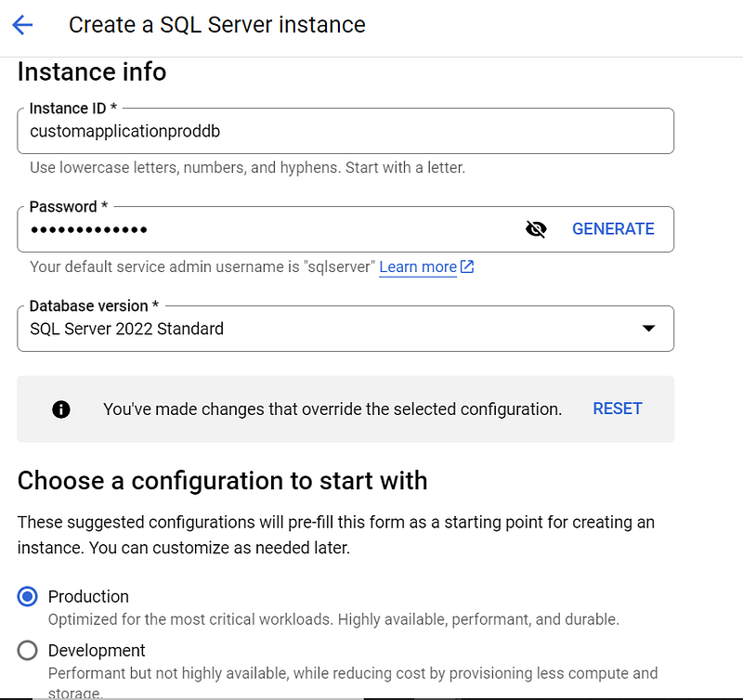Select the Production configuration radio button
This screenshot has height=700, width=743.
(28, 596)
